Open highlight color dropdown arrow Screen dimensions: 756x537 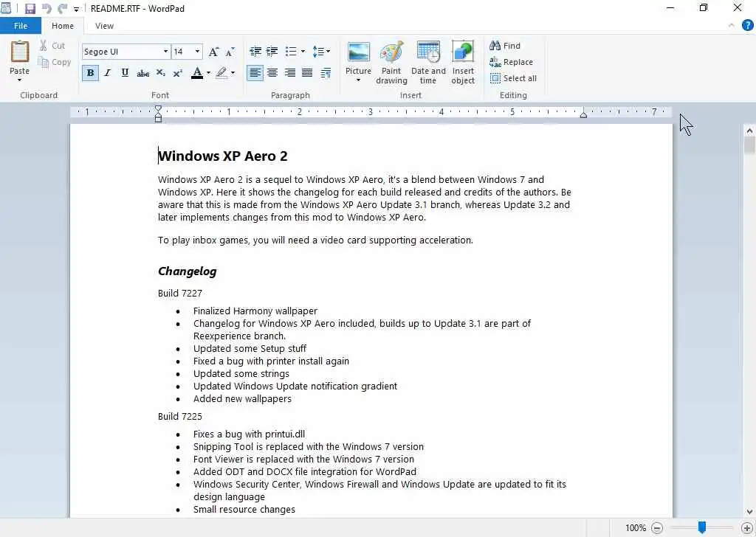(233, 73)
